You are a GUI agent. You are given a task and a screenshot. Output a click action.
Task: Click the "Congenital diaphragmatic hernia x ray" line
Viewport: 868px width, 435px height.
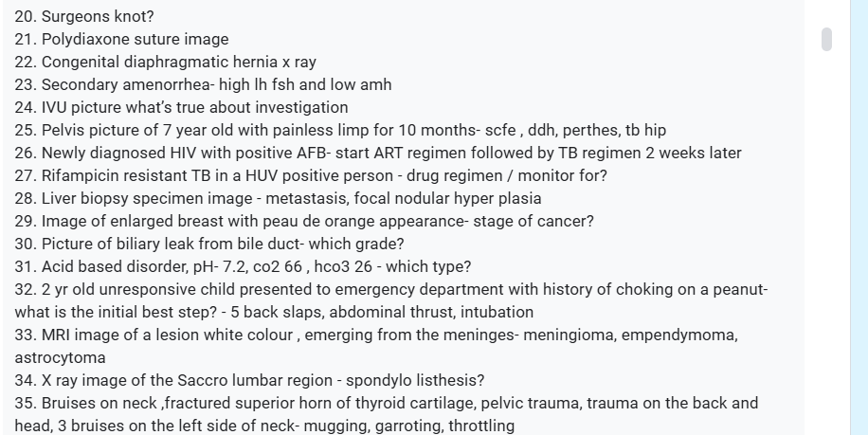(x=166, y=62)
